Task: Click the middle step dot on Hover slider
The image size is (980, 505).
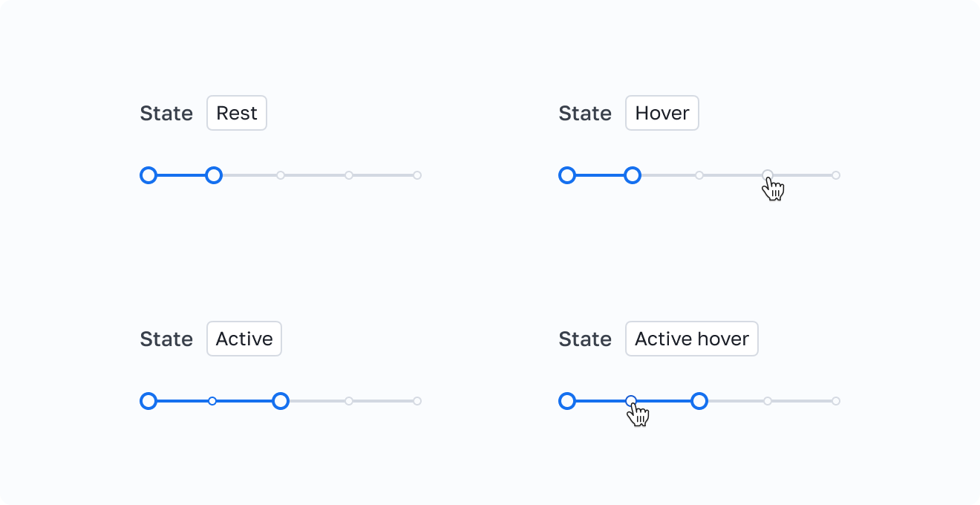Action: [699, 175]
